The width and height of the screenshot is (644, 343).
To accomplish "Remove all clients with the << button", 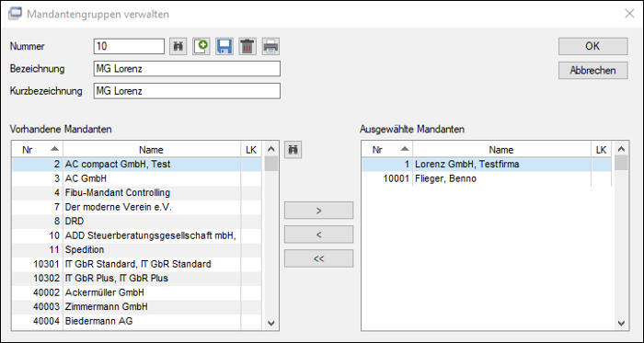I will [x=318, y=258].
